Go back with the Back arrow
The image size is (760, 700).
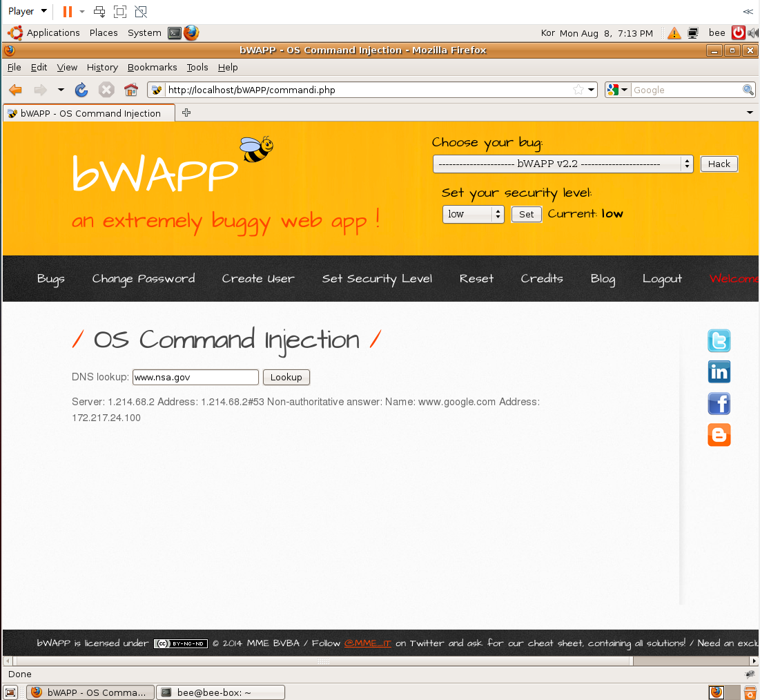coord(16,90)
